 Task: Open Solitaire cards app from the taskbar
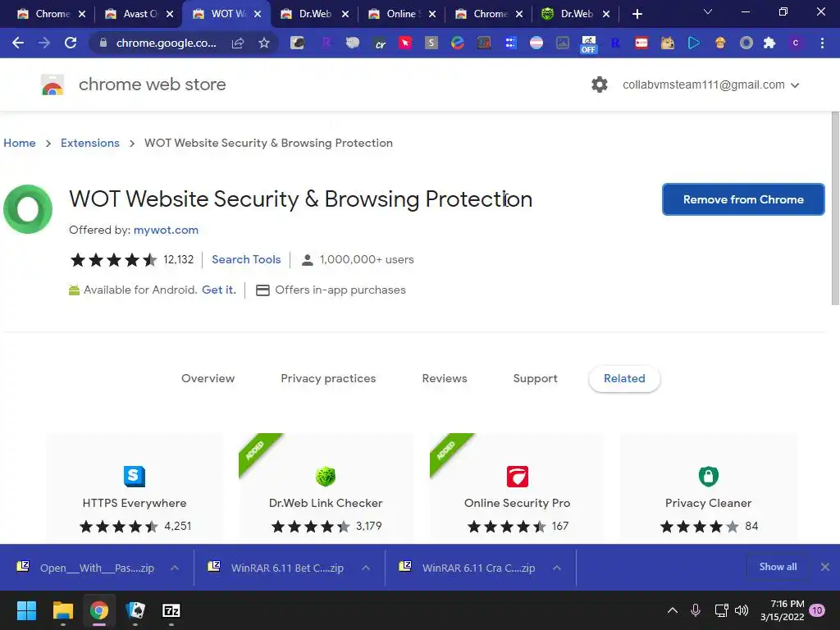135,610
